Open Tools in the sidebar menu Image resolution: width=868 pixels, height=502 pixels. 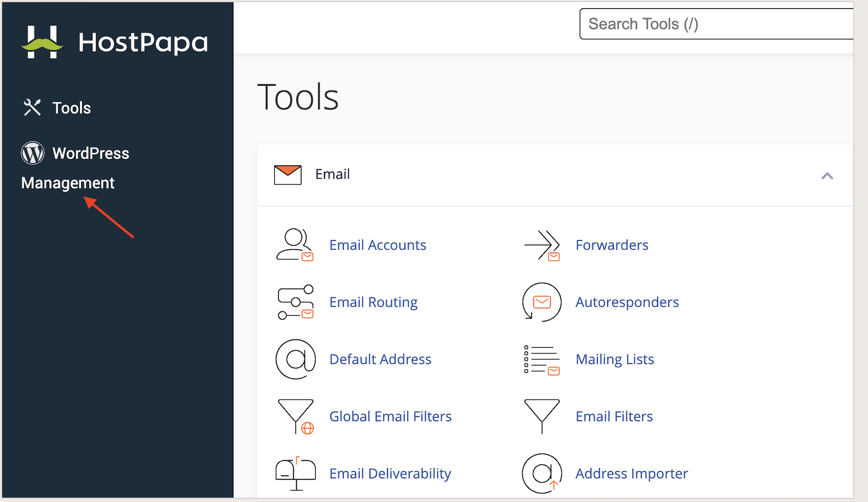[71, 108]
